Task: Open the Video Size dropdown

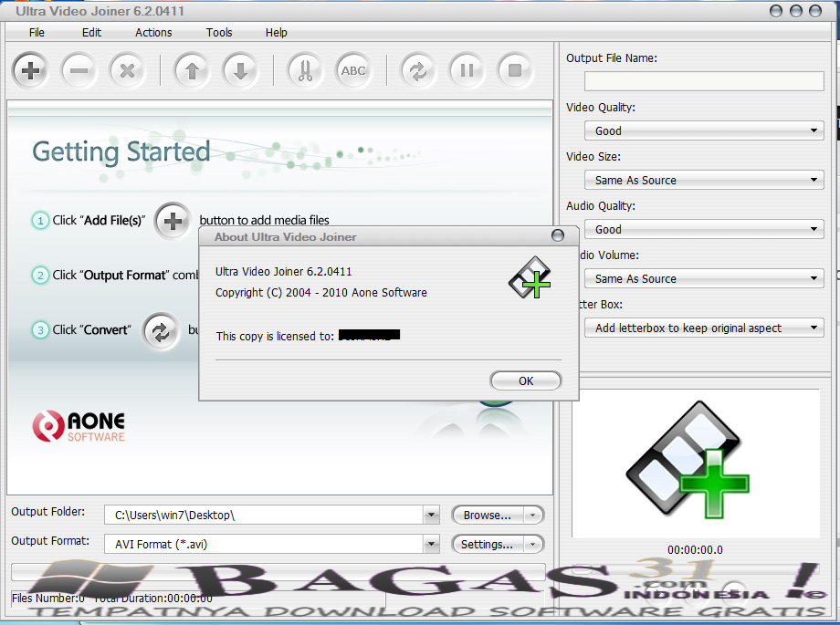Action: click(x=704, y=180)
